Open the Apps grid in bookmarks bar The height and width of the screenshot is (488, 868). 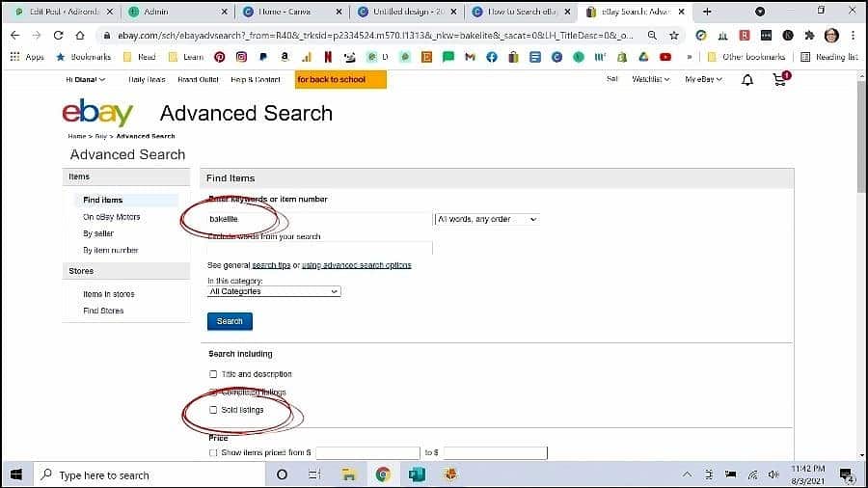coord(28,57)
